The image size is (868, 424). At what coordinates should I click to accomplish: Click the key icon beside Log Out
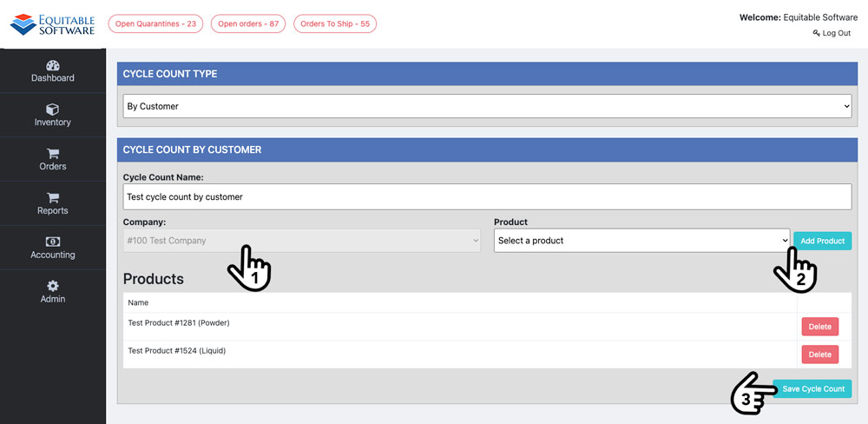(816, 33)
